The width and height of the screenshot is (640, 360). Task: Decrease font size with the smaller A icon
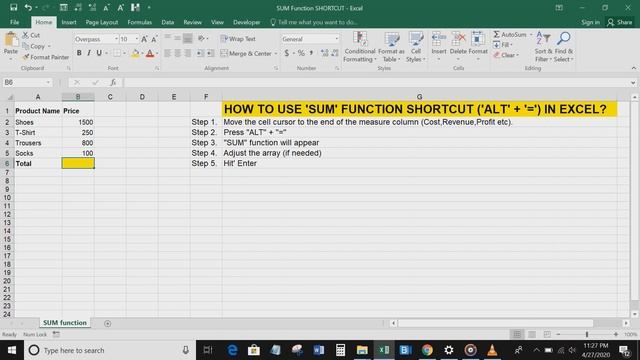click(x=154, y=39)
